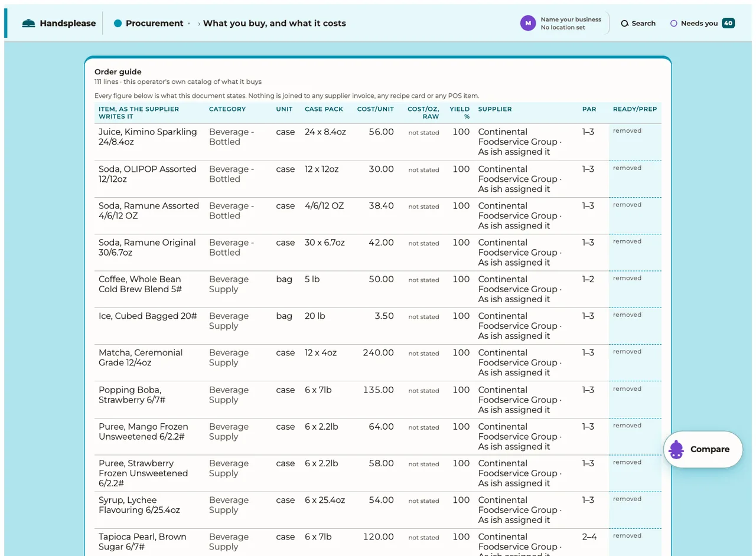Click the 'bag' unit for Ice Cubed
This screenshot has width=756, height=556.
[x=284, y=316]
